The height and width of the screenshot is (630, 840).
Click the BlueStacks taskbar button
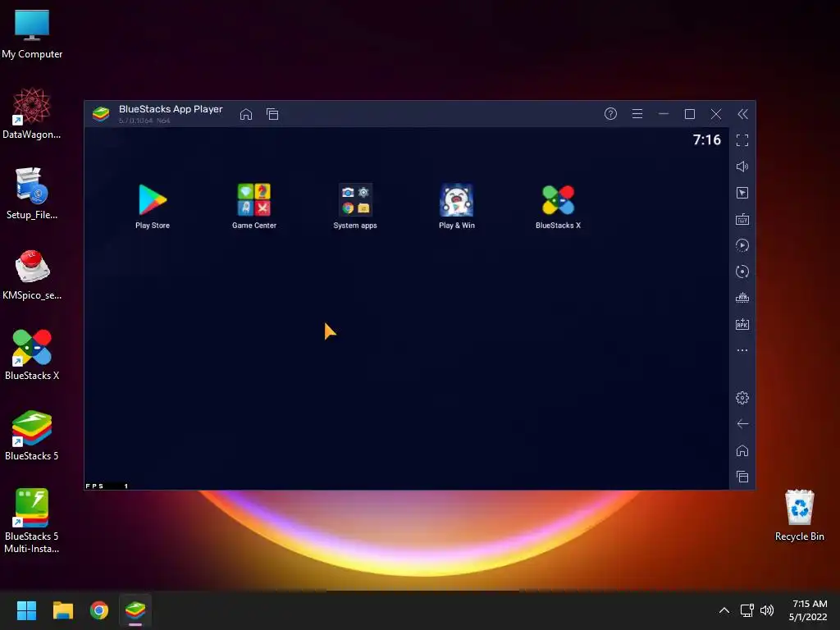pyautogui.click(x=135, y=610)
